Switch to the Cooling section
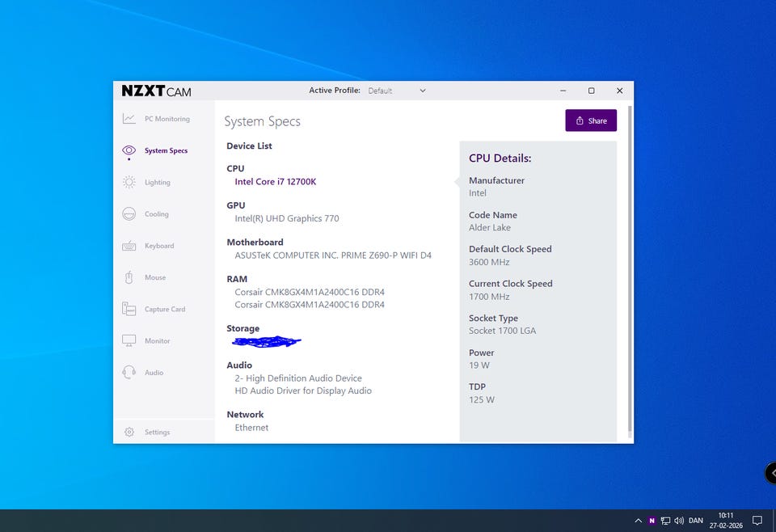The height and width of the screenshot is (532, 776). coord(156,213)
